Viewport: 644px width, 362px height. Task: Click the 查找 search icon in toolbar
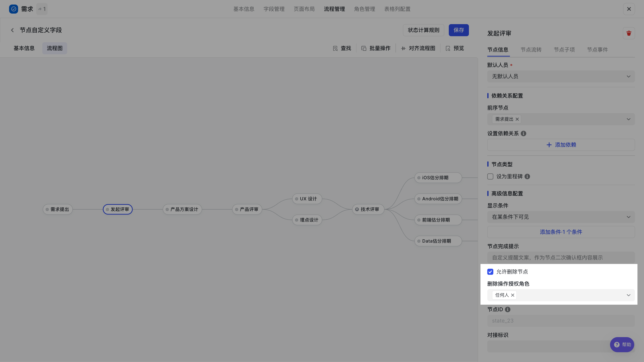click(335, 48)
